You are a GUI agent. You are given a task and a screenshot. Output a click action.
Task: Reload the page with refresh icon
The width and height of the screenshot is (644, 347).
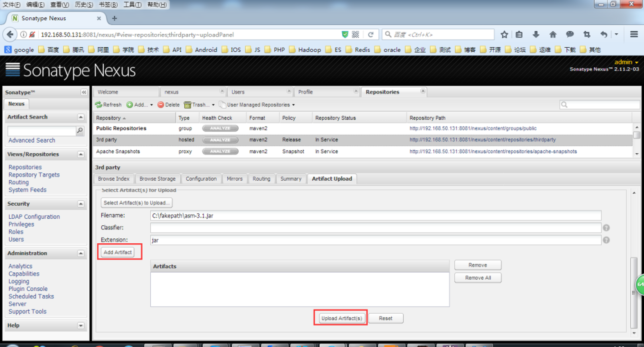pyautogui.click(x=371, y=34)
